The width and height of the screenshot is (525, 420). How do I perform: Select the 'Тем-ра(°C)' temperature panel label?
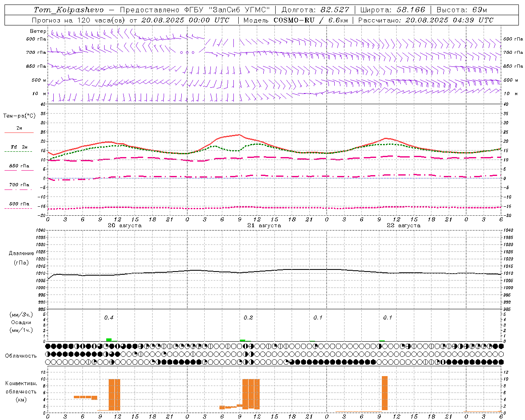tap(19, 116)
